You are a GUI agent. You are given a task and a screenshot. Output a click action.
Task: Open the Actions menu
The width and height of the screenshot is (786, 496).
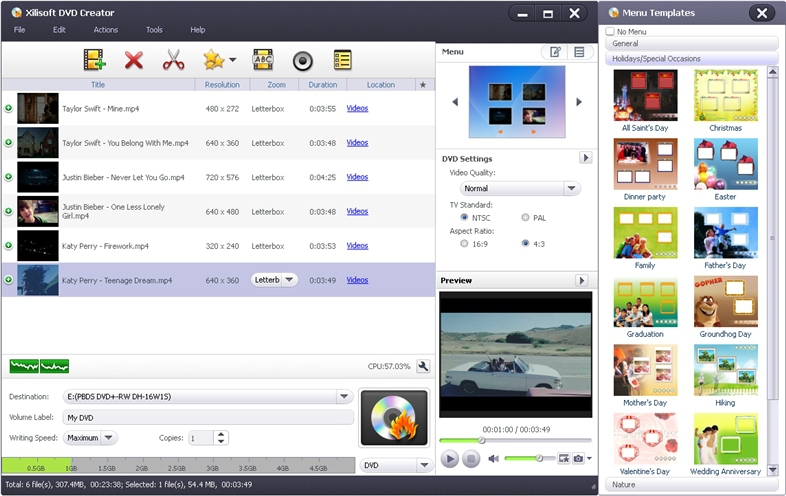(106, 30)
